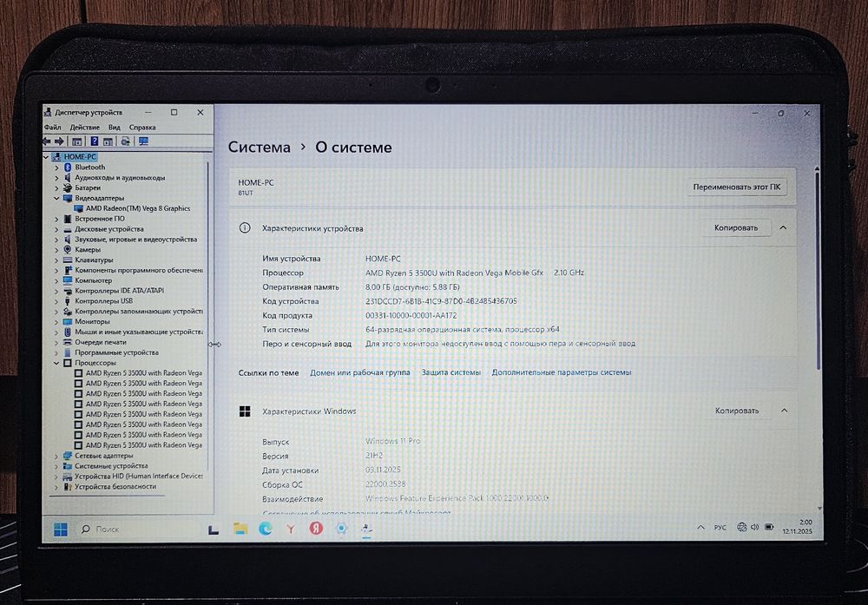Image resolution: width=868 pixels, height=605 pixels.
Task: Click the volume icon in system tray
Action: [x=754, y=527]
